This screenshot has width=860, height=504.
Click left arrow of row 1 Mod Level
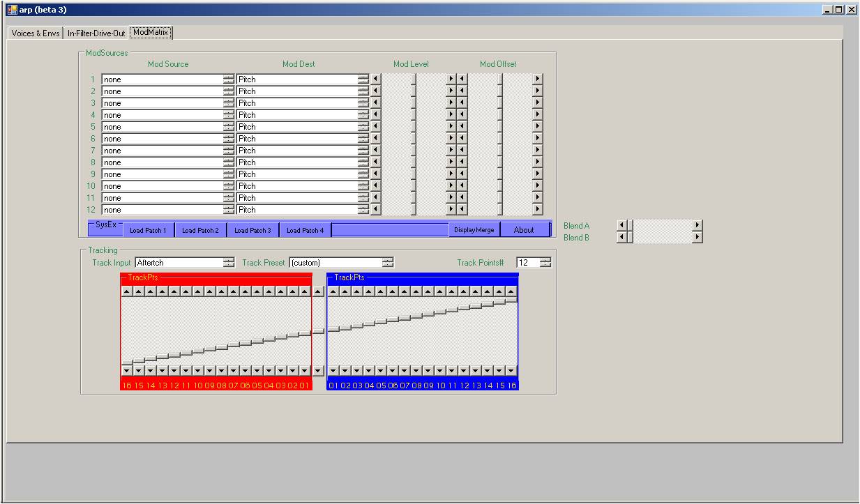tap(376, 79)
